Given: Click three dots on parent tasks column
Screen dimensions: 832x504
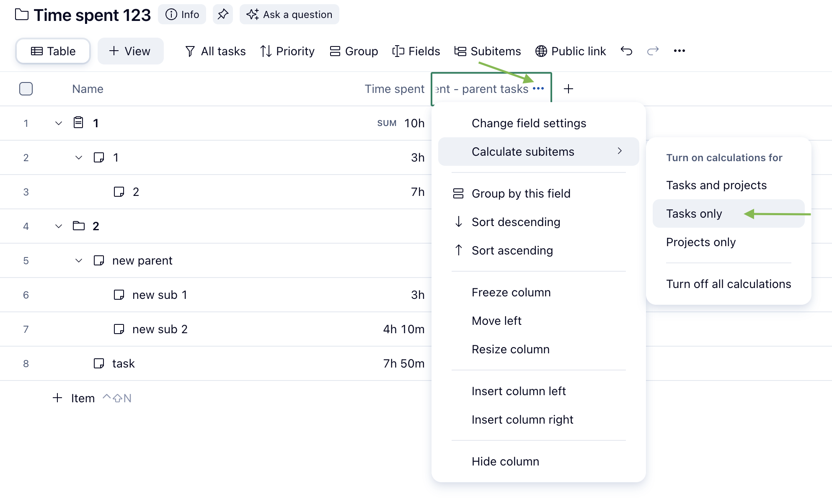Looking at the screenshot, I should coord(538,89).
